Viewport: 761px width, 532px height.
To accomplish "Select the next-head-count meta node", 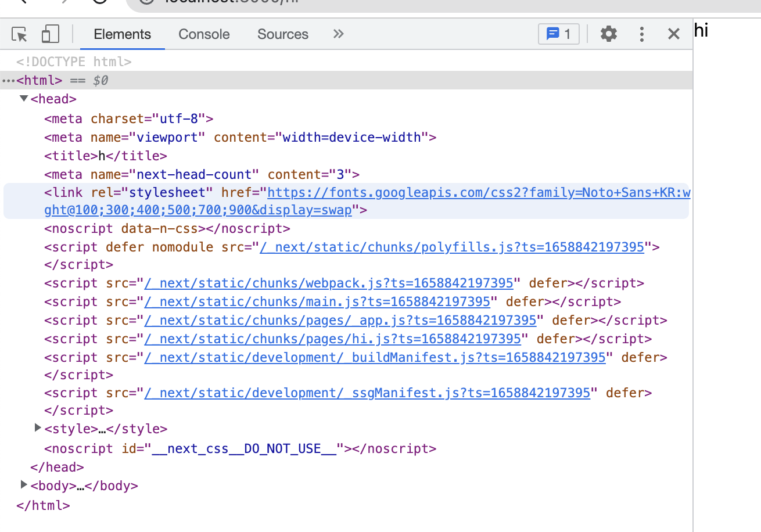I will point(202,174).
